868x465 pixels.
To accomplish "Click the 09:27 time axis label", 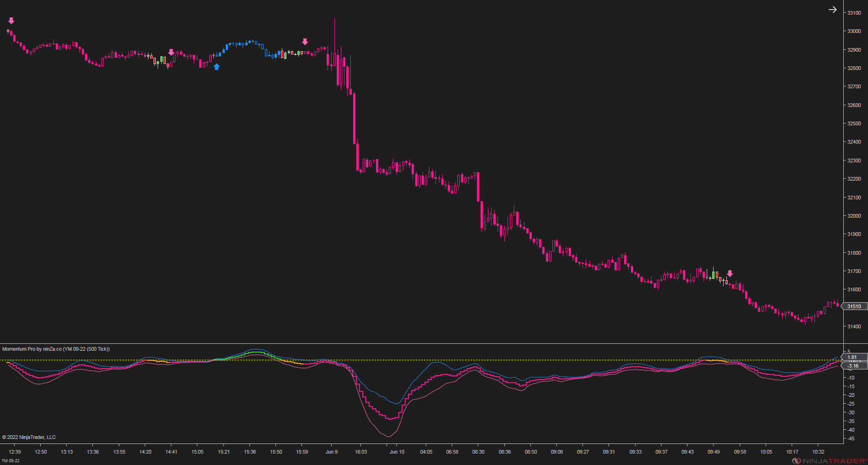I will [583, 452].
